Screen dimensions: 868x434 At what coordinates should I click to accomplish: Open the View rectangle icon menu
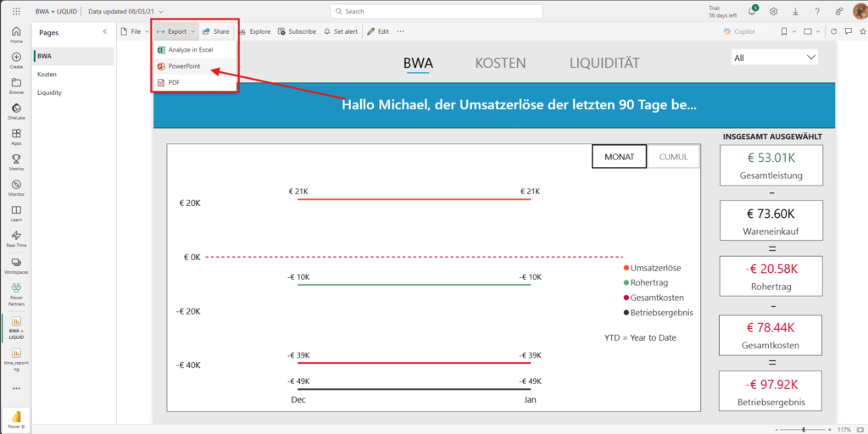808,31
